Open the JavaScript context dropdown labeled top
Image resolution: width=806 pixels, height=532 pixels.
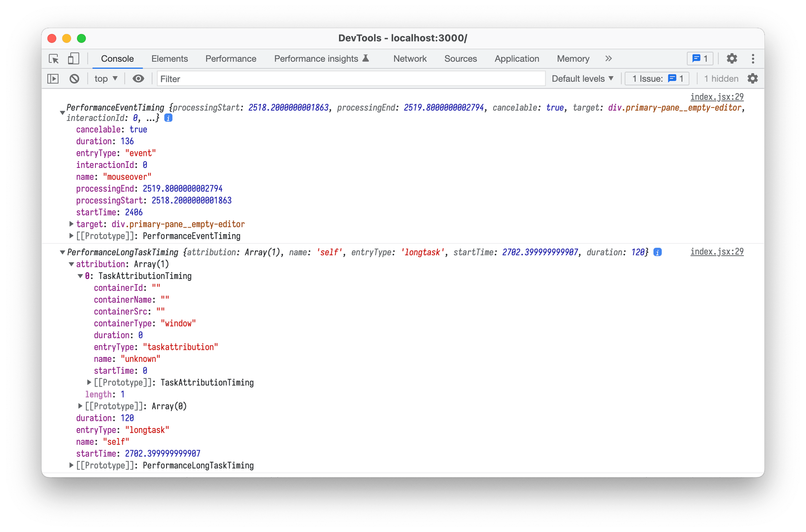pos(105,78)
